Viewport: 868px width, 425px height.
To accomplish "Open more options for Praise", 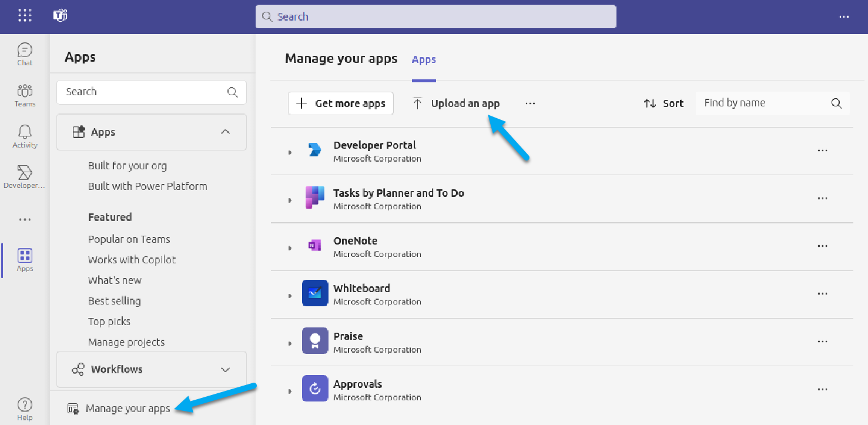I will coord(822,341).
